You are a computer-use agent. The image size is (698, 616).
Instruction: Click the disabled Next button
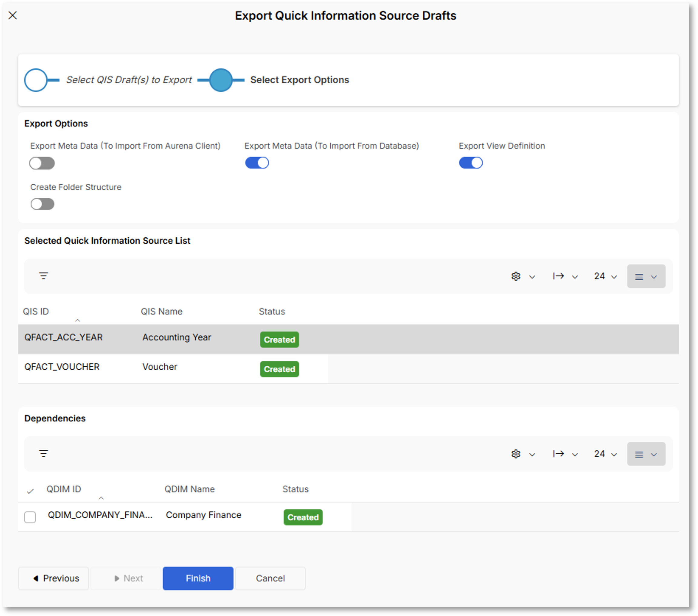click(126, 578)
